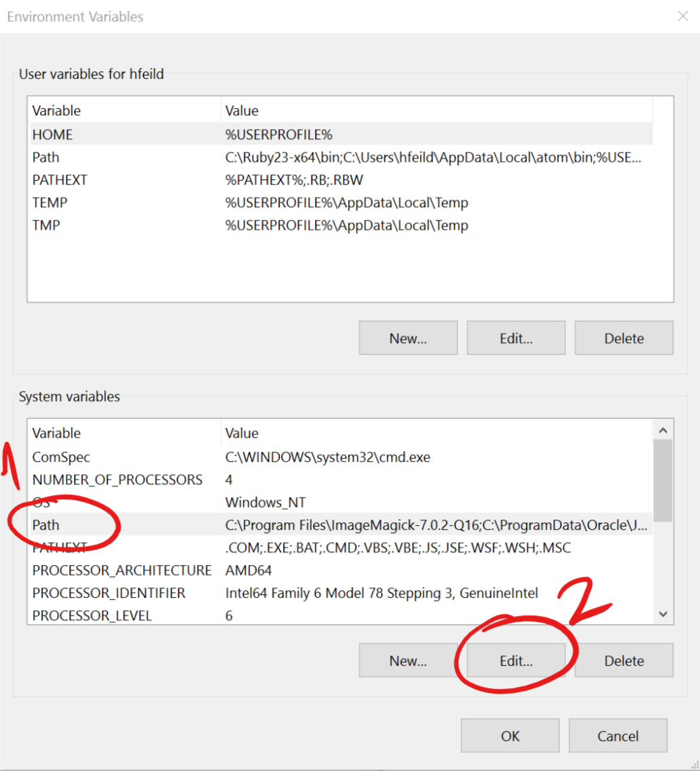Select the PATHEXT user variable
700x771 pixels.
click(60, 180)
